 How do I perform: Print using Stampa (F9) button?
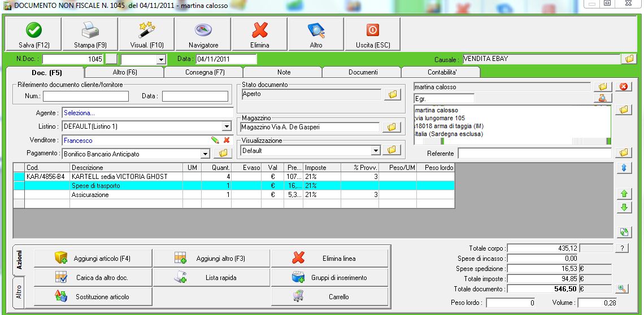tap(90, 34)
